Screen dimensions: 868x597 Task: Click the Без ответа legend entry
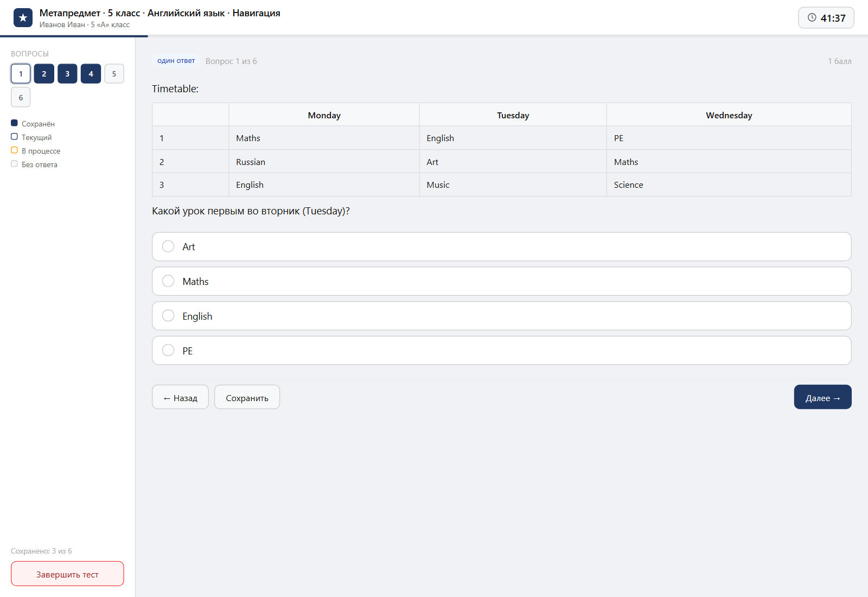[34, 164]
